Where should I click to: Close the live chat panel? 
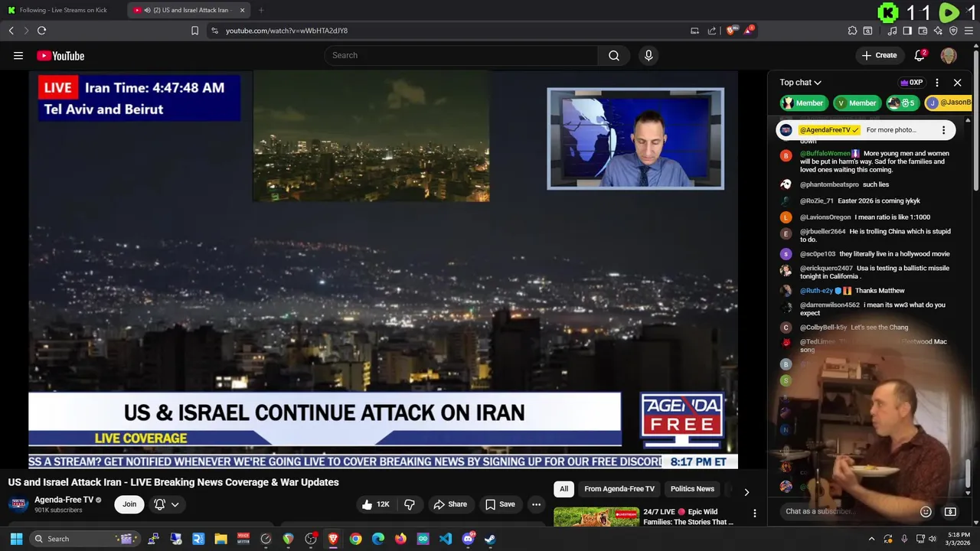957,83
